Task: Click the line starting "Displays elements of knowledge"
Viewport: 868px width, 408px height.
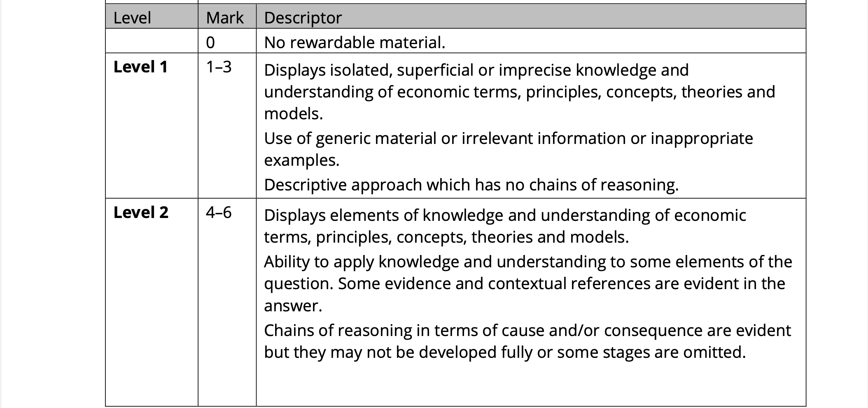Action: coord(505,215)
